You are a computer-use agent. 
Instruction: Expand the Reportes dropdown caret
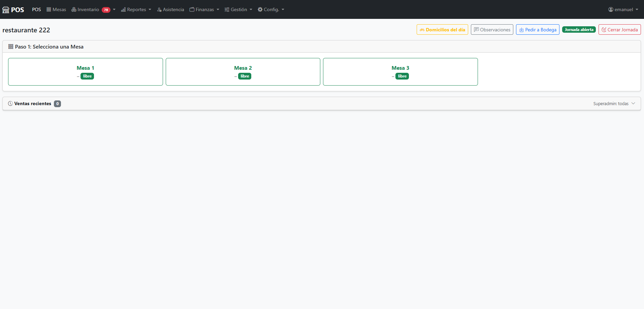point(150,9)
